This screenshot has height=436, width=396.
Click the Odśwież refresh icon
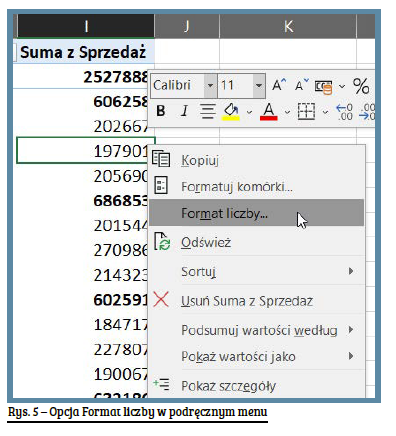coord(162,241)
